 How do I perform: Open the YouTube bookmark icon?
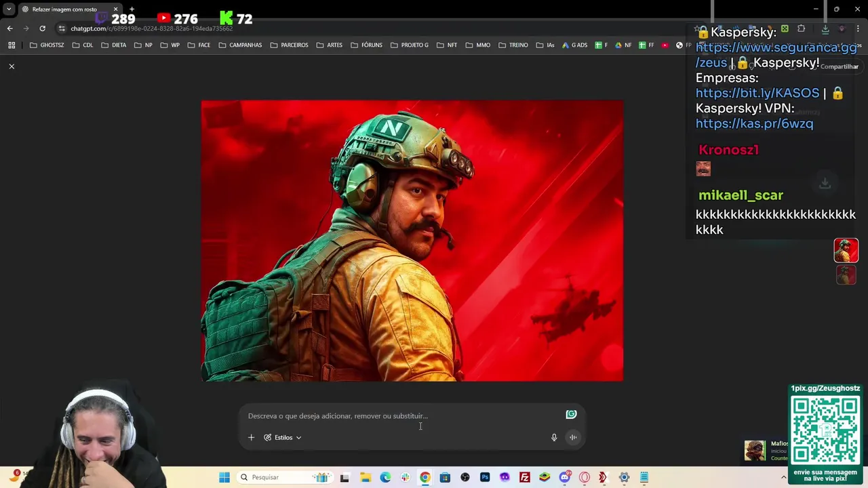(665, 45)
